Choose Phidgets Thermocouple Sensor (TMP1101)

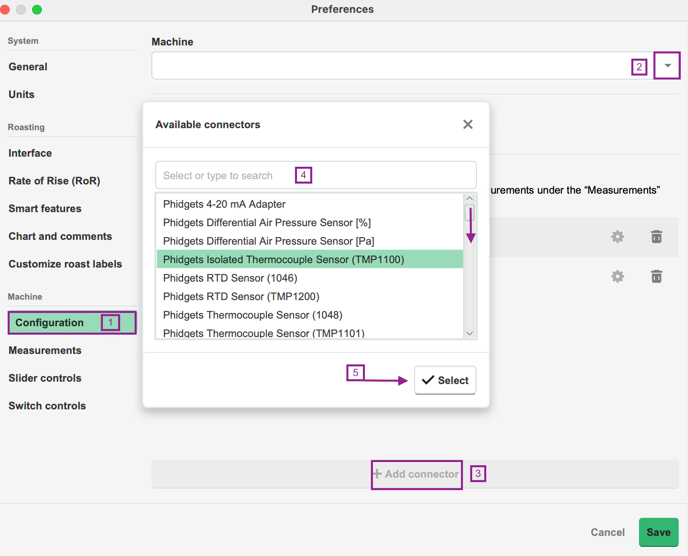[310, 332]
